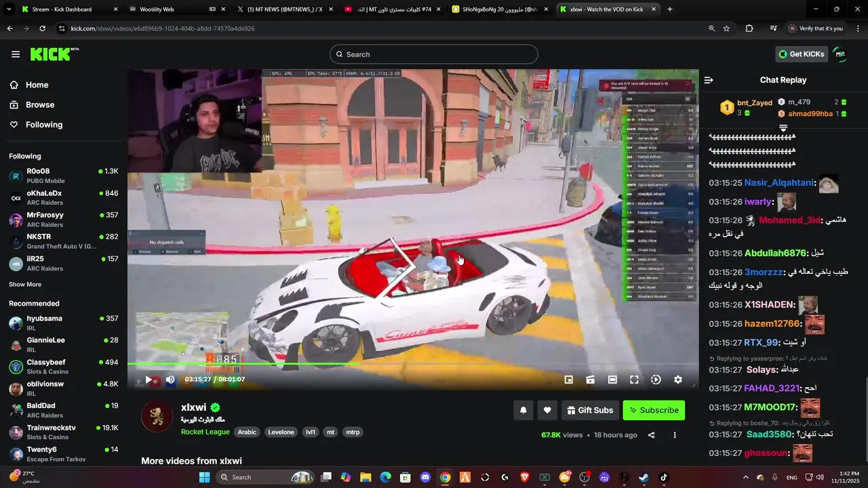
Task: Open more options three-dot menu
Action: click(x=674, y=435)
